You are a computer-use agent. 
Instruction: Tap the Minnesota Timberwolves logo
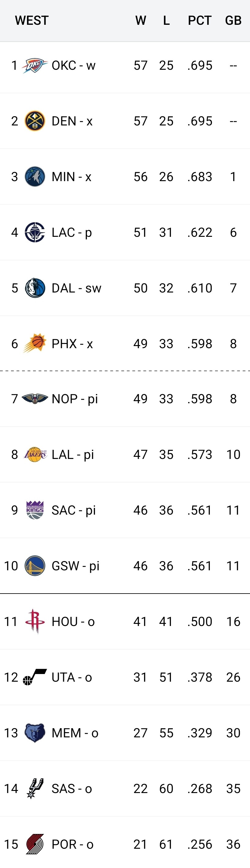(35, 177)
